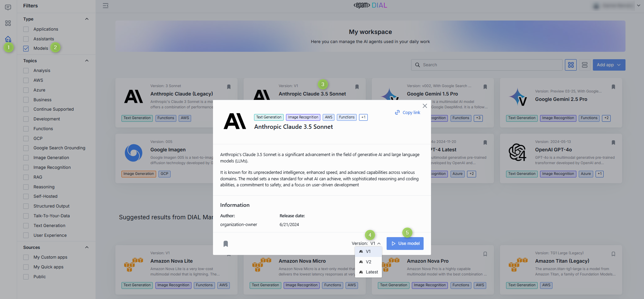Click Azure tag on OpenAI GPT-4o card
Screen dimensions: 644x299
(586, 174)
